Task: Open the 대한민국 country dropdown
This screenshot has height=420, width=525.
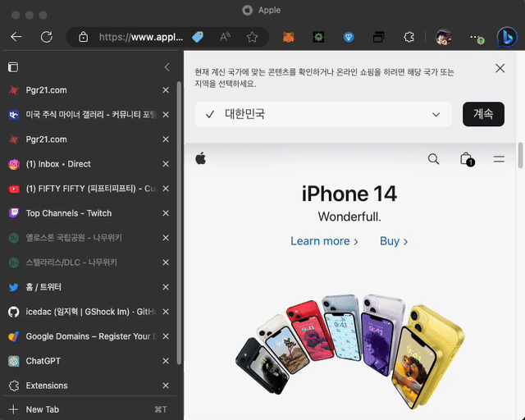Action: pos(323,114)
